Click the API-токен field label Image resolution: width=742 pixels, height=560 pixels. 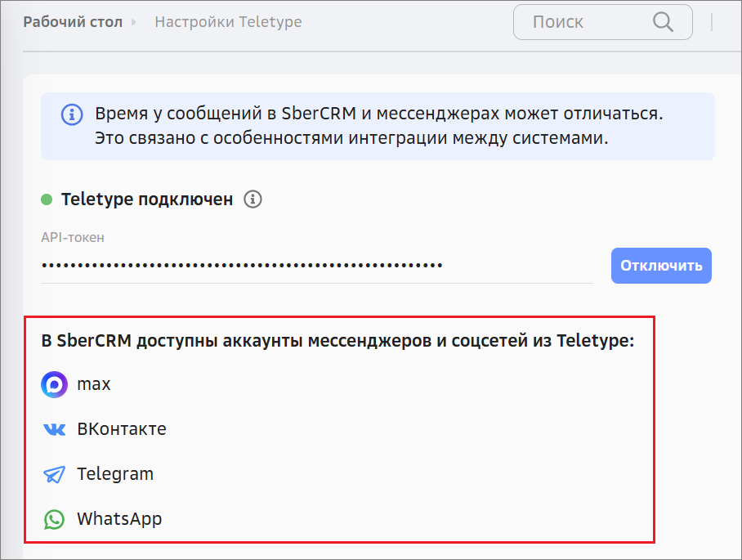pyautogui.click(x=73, y=238)
